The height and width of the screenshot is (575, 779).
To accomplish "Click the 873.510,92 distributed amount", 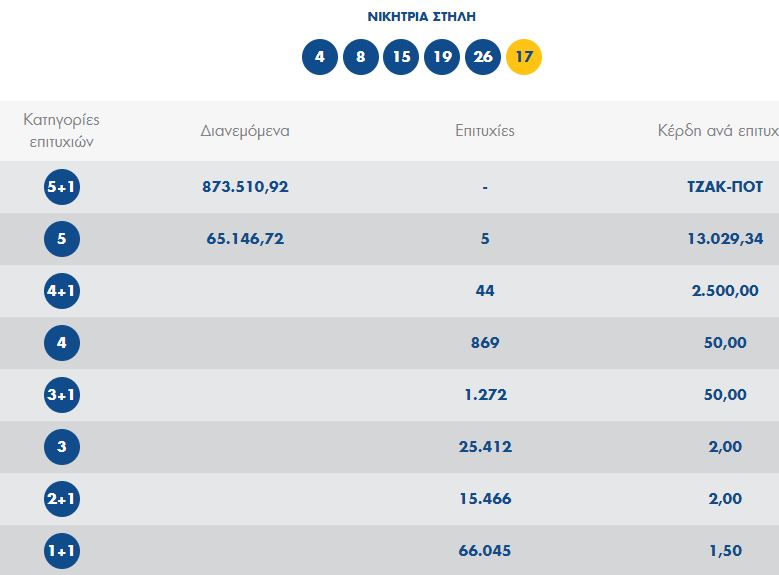I will click(245, 187).
